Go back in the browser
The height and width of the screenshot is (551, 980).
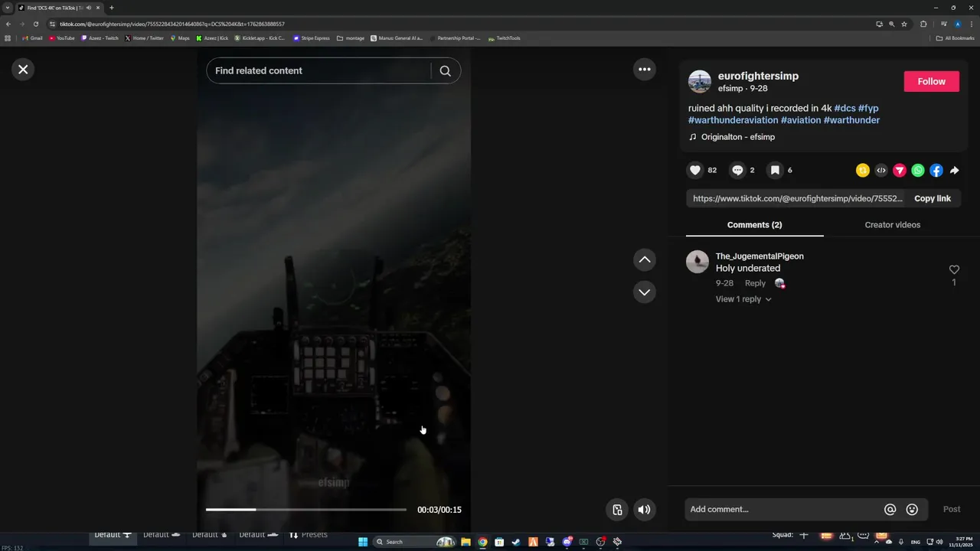[8, 24]
